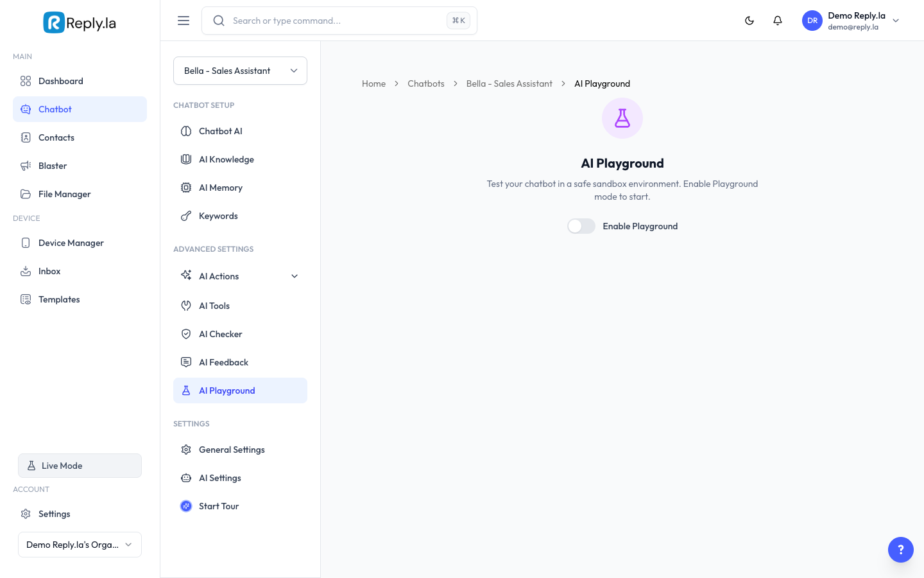Click the AI Checker shield icon
924x578 pixels.
pos(186,334)
